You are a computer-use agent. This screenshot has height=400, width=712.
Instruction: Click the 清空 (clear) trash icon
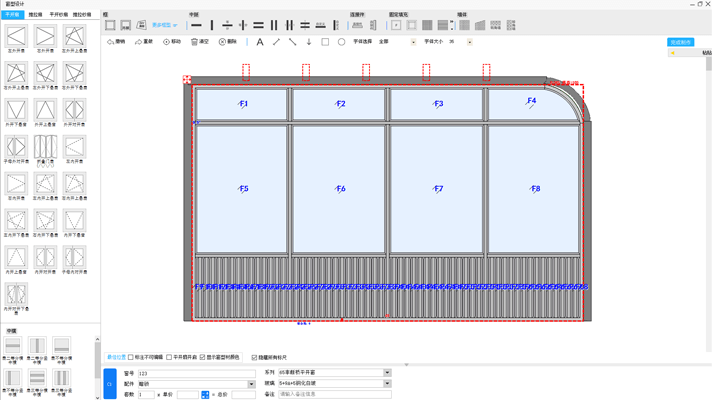[x=200, y=42]
